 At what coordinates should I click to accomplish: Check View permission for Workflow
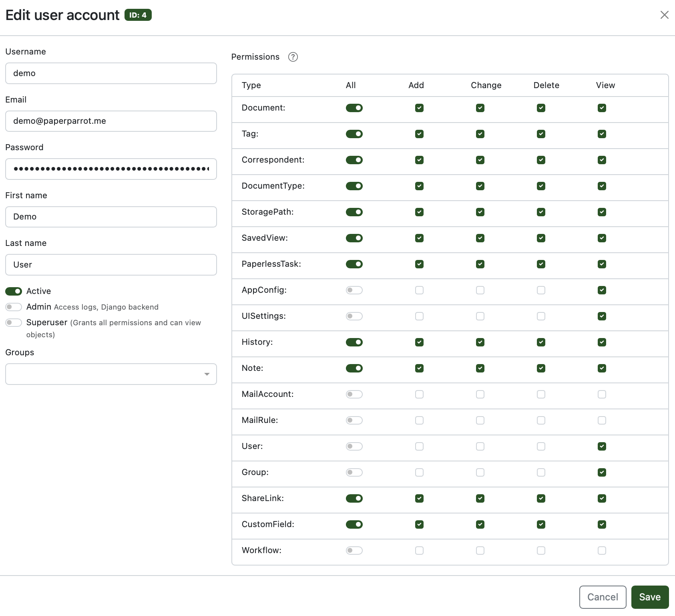(602, 551)
